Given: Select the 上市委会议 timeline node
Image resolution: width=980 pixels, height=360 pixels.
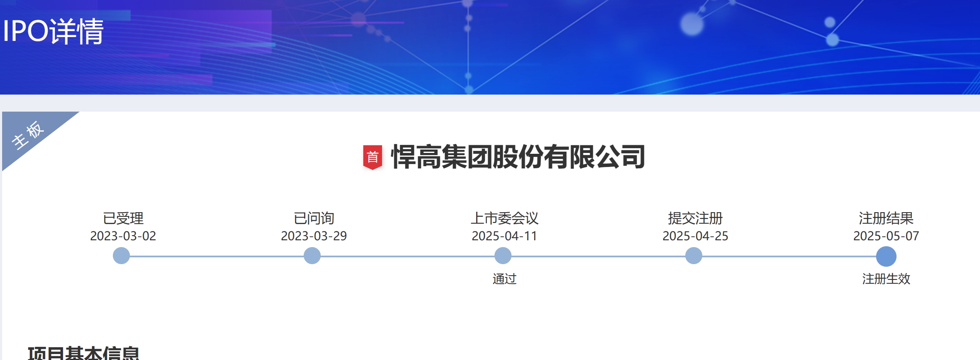Looking at the screenshot, I should [503, 256].
